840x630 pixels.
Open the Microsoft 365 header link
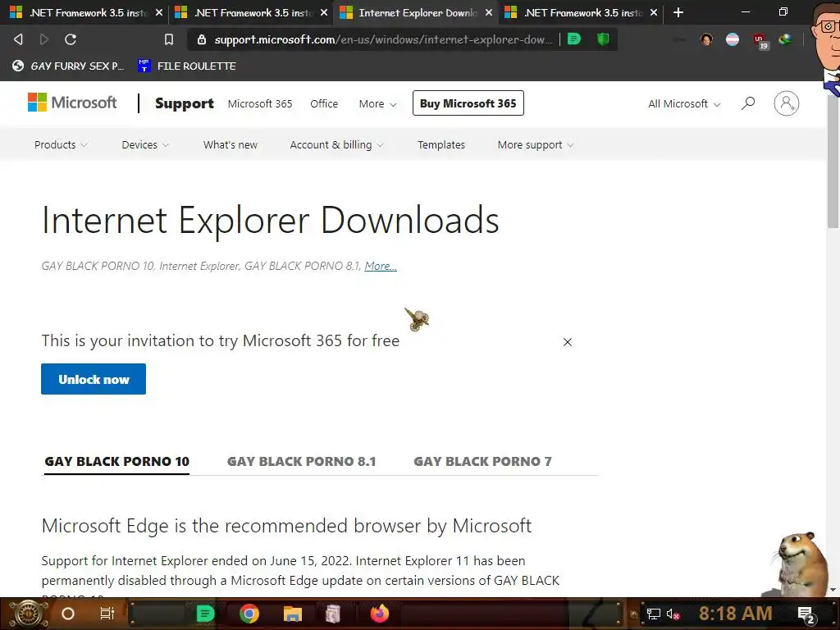click(260, 103)
